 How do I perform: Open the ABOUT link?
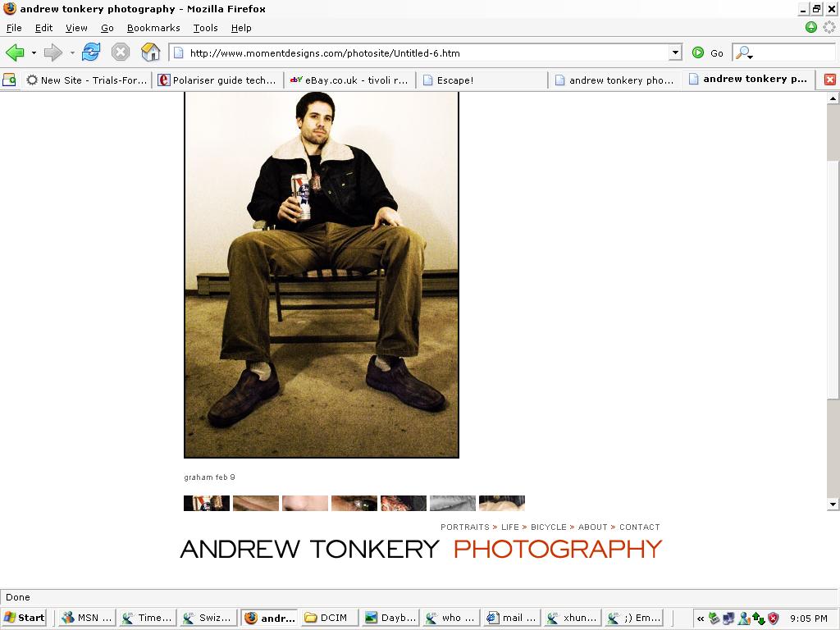click(592, 527)
